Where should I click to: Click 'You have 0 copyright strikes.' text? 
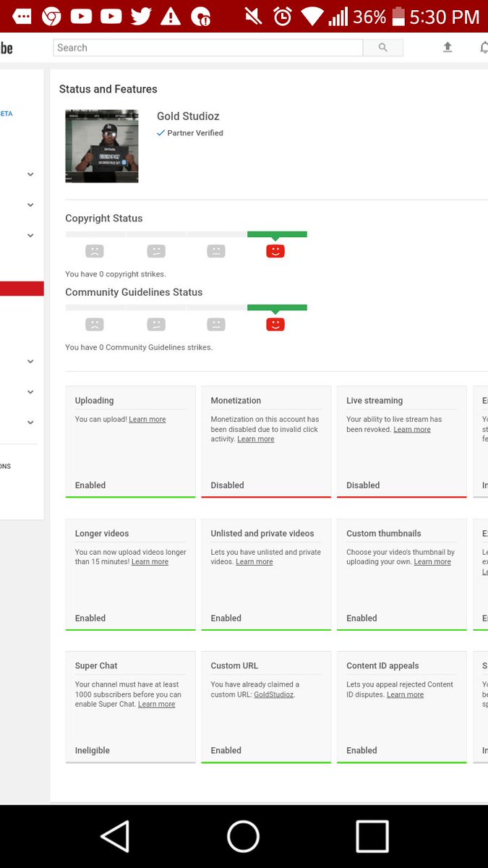pos(116,274)
